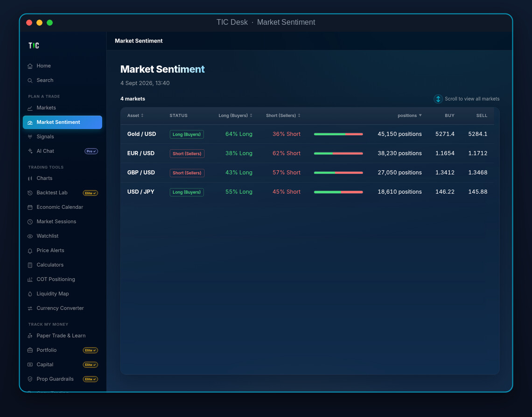Click the GBP / USD sentiment bar
Viewport: 532px width, 417px height.
coord(338,173)
